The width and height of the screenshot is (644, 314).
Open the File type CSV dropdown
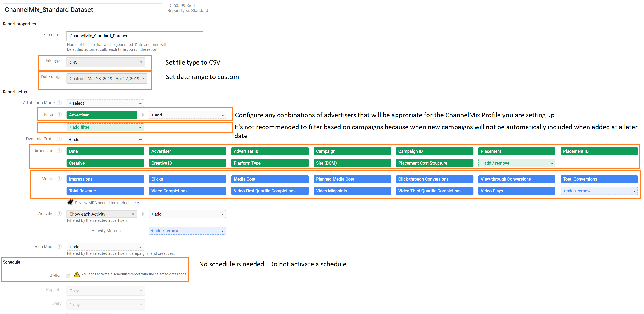106,62
